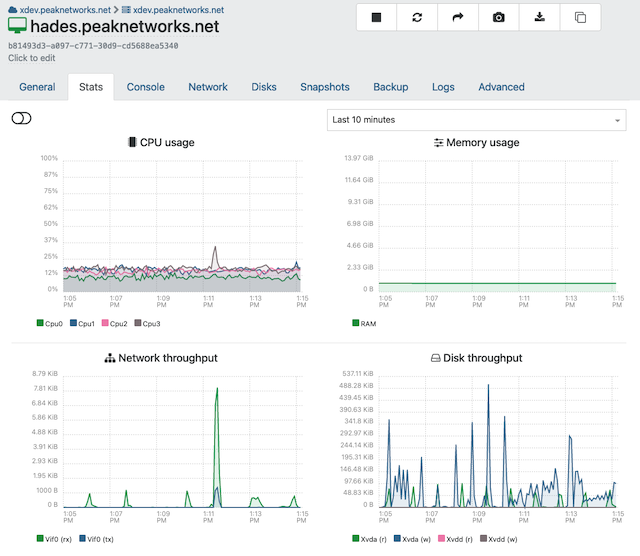Viewport: 640px width, 556px height.
Task: Click the server icon in the breadcrumb
Action: coord(126,9)
